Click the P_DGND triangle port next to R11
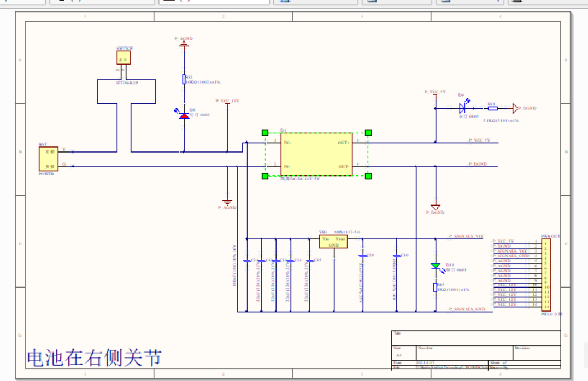Screen dimensions: 588x381 (515, 108)
